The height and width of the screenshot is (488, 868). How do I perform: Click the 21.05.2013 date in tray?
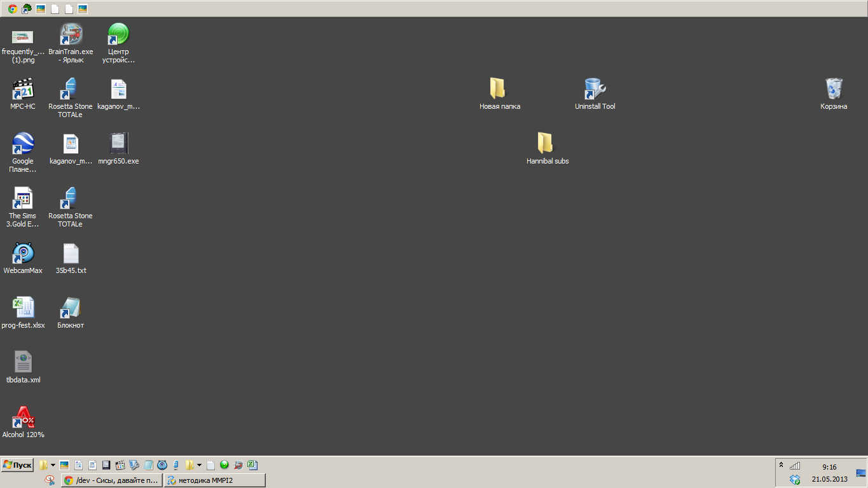click(829, 479)
